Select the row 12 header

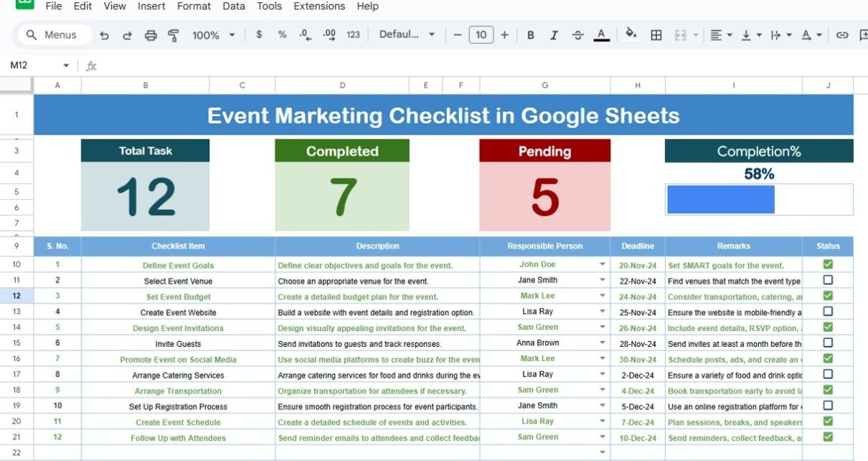point(16,296)
